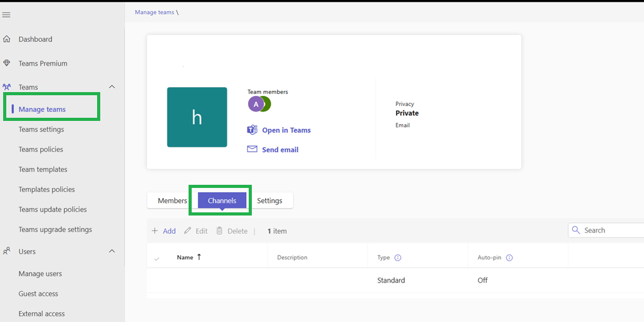
Task: Click the Standard type cell
Action: click(391, 281)
